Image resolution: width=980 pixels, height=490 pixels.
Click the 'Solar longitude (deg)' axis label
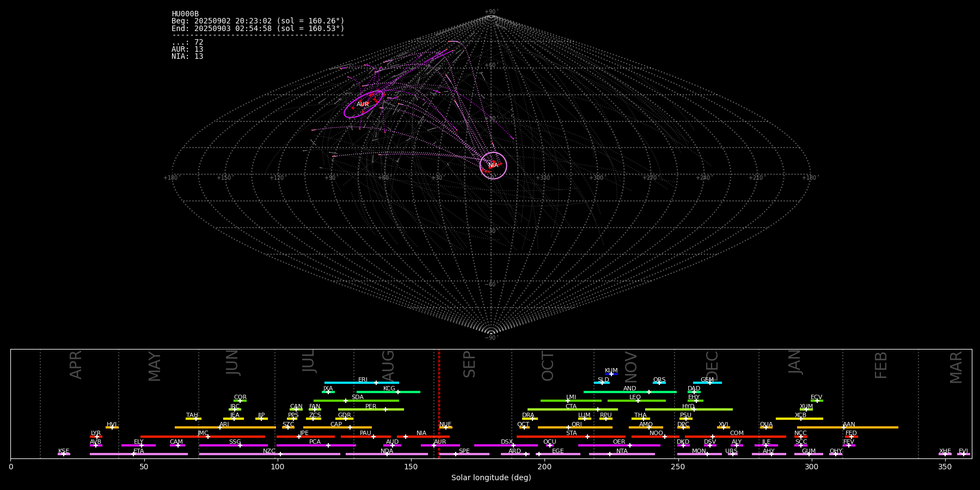click(491, 478)
